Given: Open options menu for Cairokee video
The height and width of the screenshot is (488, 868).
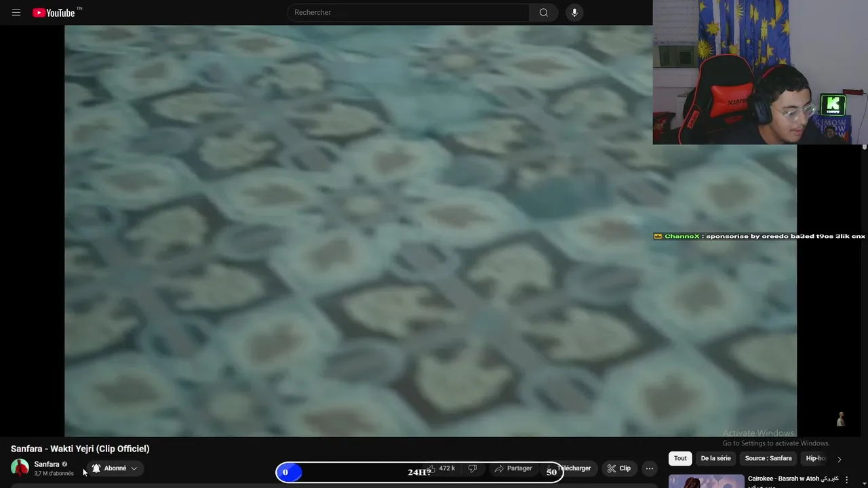Looking at the screenshot, I should [846, 480].
